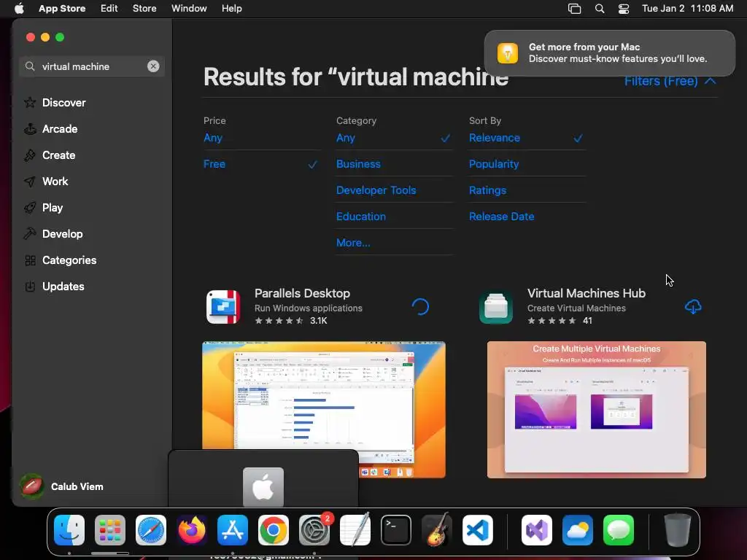Image resolution: width=747 pixels, height=560 pixels.
Task: Open the Parallels Desktop title
Action: click(302, 293)
